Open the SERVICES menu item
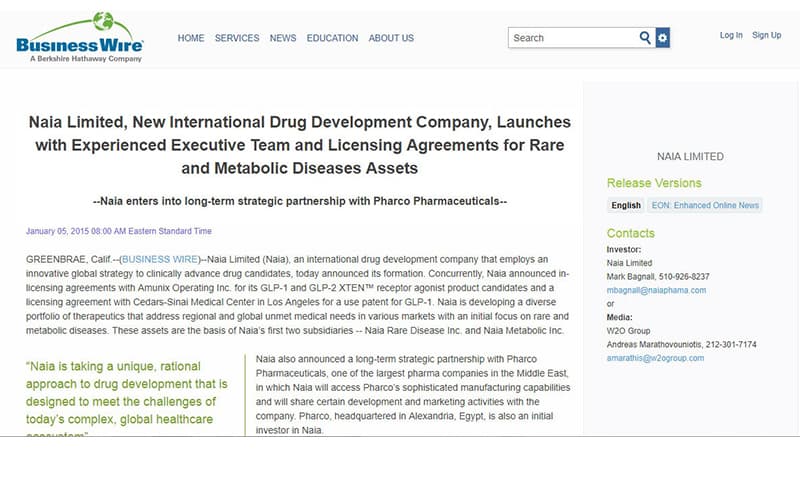The height and width of the screenshot is (500, 800). (237, 38)
